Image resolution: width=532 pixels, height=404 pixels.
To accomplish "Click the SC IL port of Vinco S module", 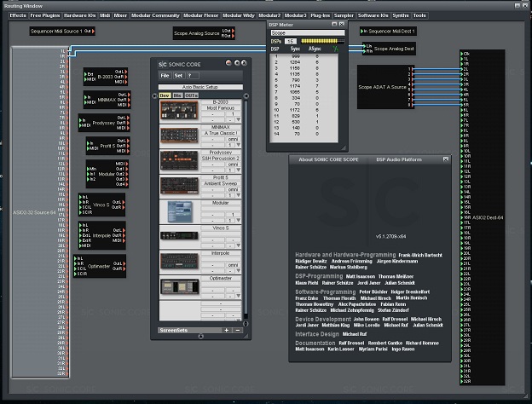I will coord(80,207).
